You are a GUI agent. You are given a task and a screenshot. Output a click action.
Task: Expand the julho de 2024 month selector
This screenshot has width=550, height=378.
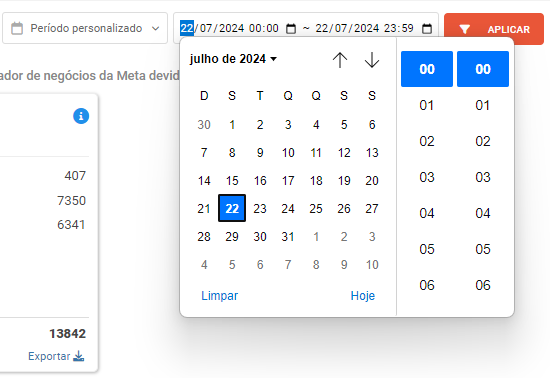point(233,59)
